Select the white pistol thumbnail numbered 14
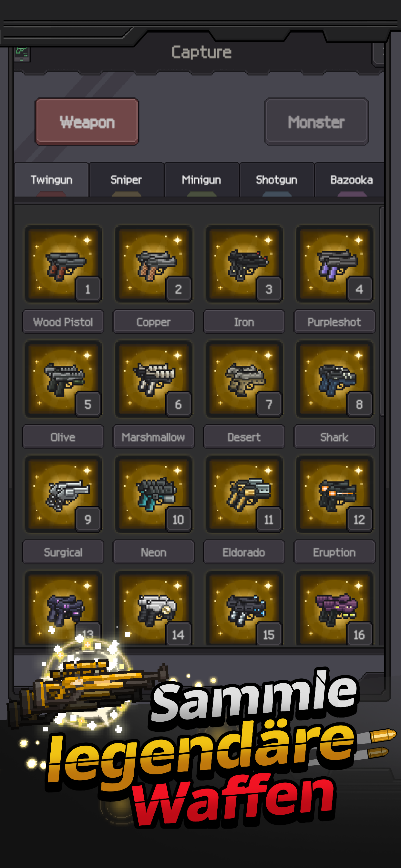This screenshot has height=868, width=401. (x=154, y=609)
